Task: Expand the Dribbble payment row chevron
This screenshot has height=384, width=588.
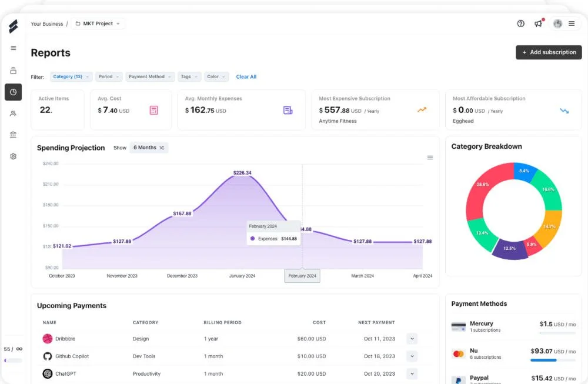Action: [412, 339]
